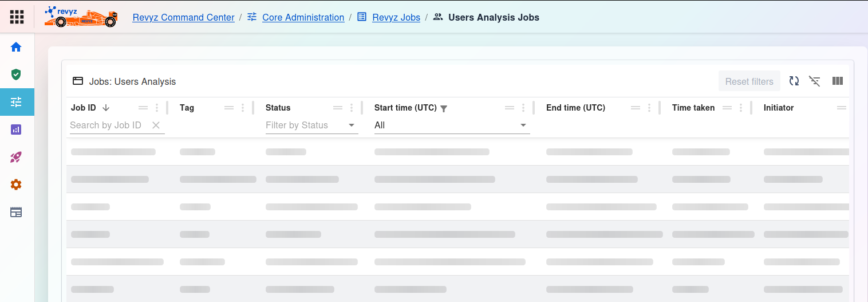This screenshot has height=302, width=868.
Task: Open Status column options menu
Action: coord(352,108)
